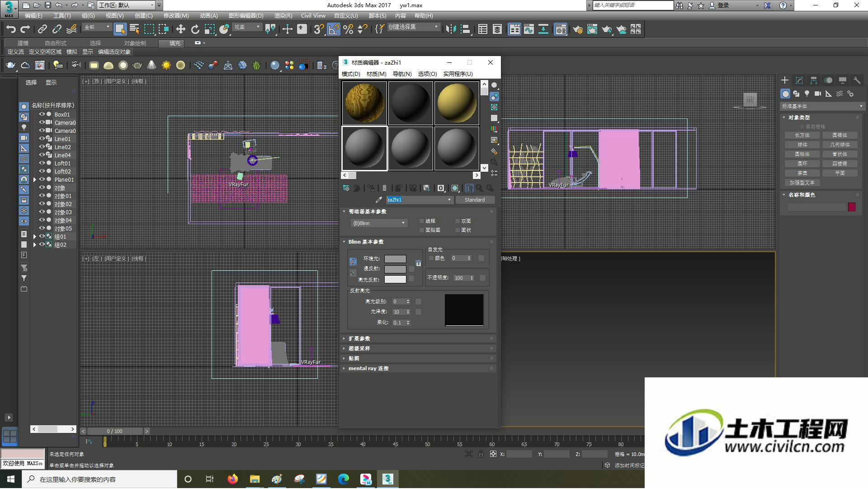Click Reset Map/Material trash icon
Image resolution: width=868 pixels, height=489 pixels.
(384, 188)
